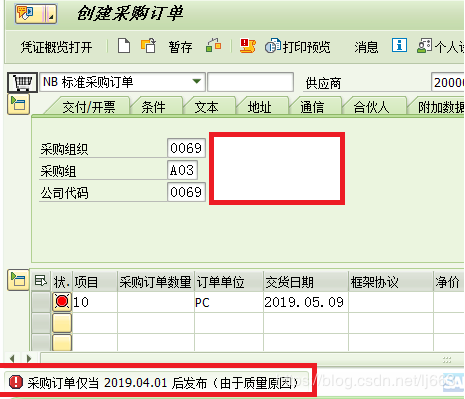Switch to the '地址' tab
465x399 pixels.
point(260,107)
